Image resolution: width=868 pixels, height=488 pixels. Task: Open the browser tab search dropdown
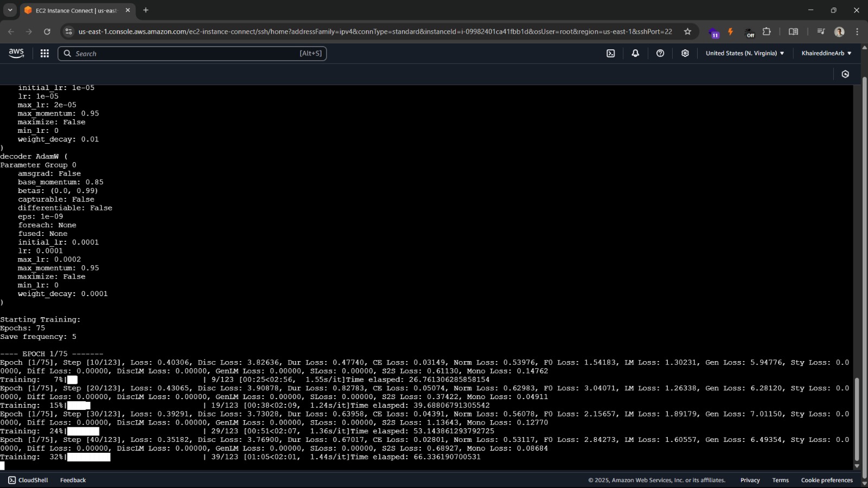click(x=10, y=10)
